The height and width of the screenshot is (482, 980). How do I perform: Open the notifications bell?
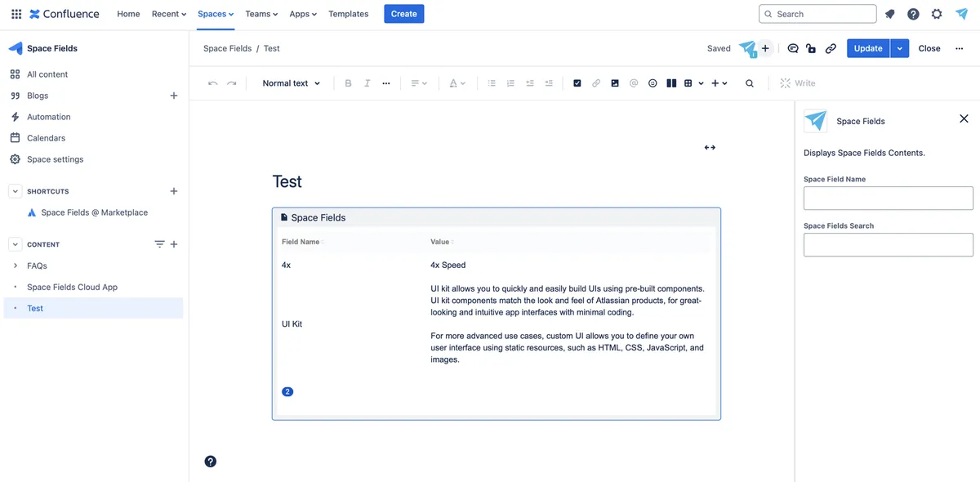(x=890, y=14)
